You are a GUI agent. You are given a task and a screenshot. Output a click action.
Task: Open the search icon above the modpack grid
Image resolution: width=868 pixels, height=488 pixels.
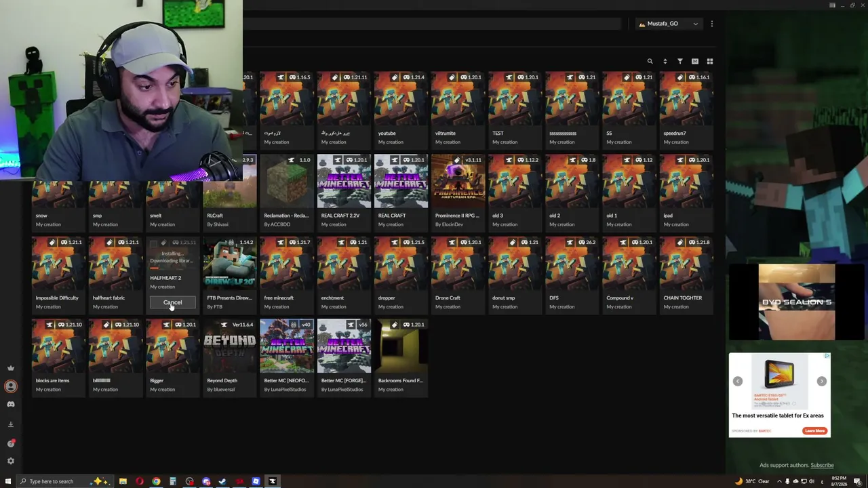coord(650,62)
